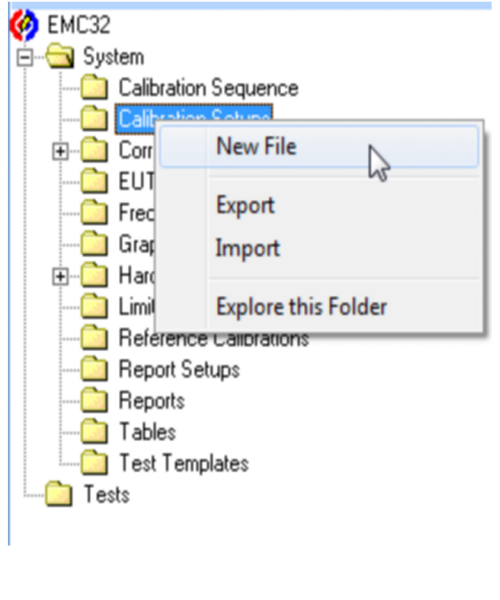Expand the Corr folder node
This screenshot has height=600, width=500.
click(60, 152)
